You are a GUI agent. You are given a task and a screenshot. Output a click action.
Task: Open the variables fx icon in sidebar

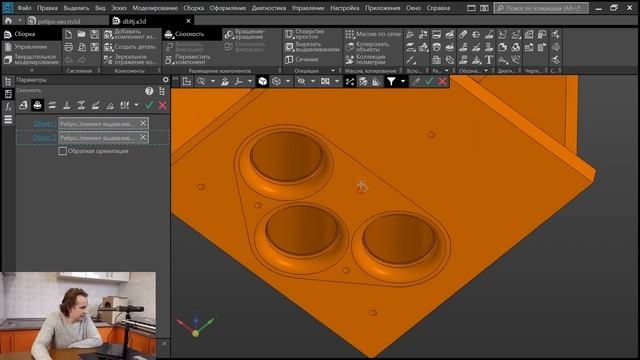(x=8, y=107)
